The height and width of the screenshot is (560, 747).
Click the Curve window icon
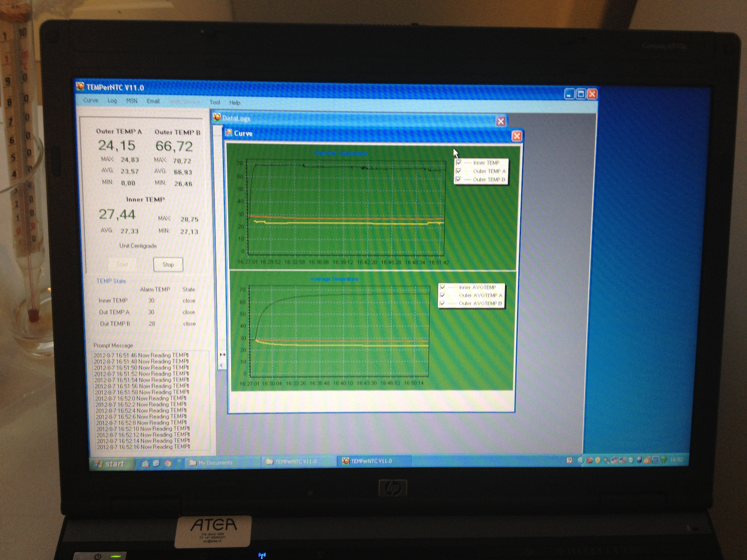(x=229, y=133)
